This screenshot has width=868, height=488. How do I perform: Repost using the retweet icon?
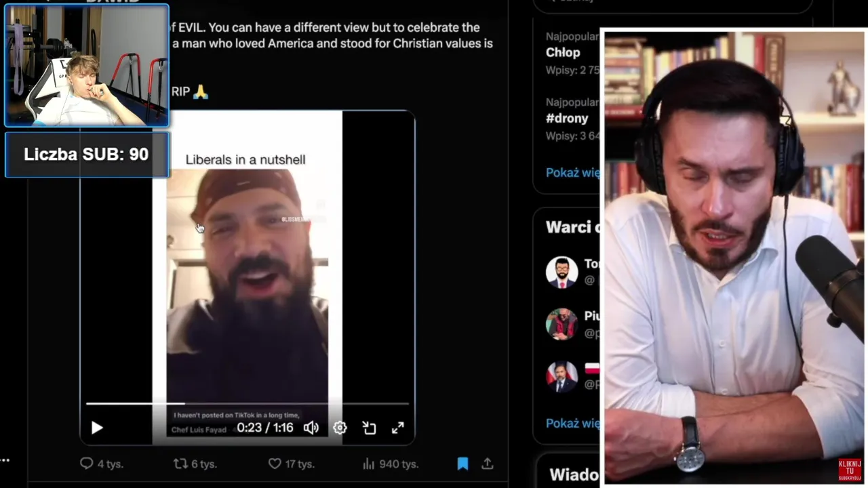coord(180,464)
